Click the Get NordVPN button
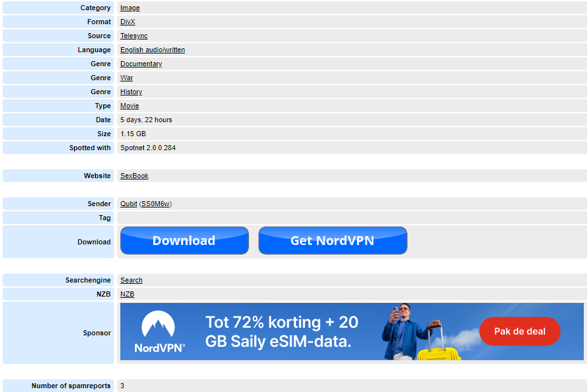Image resolution: width=587 pixels, height=392 pixels. coord(332,241)
